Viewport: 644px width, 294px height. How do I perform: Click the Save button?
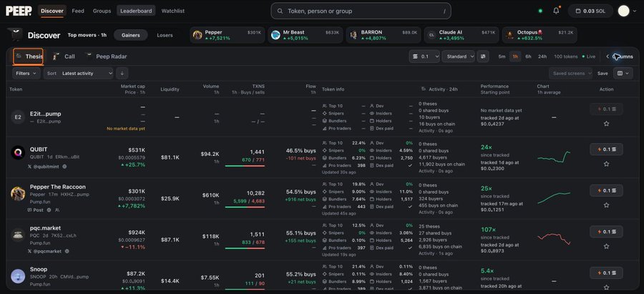(x=602, y=73)
